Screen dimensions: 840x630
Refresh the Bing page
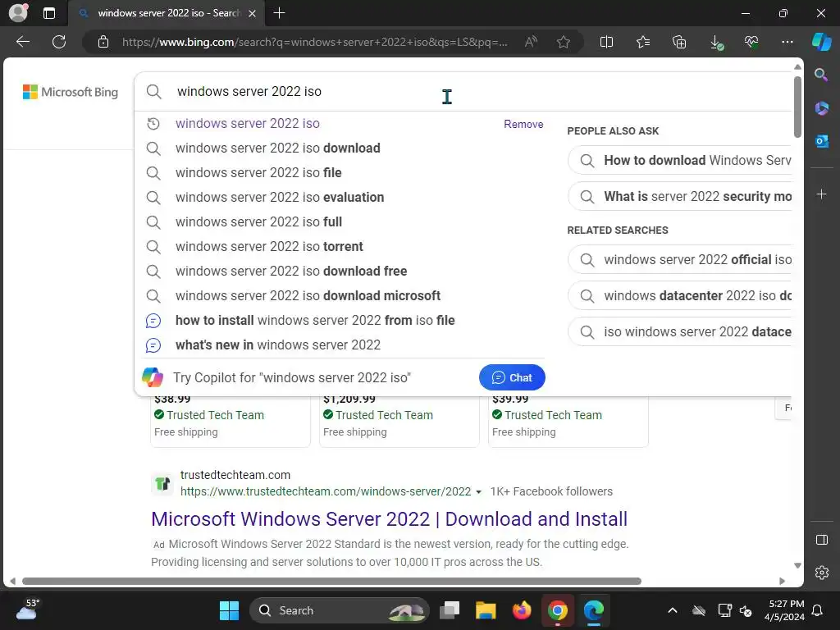[59, 42]
